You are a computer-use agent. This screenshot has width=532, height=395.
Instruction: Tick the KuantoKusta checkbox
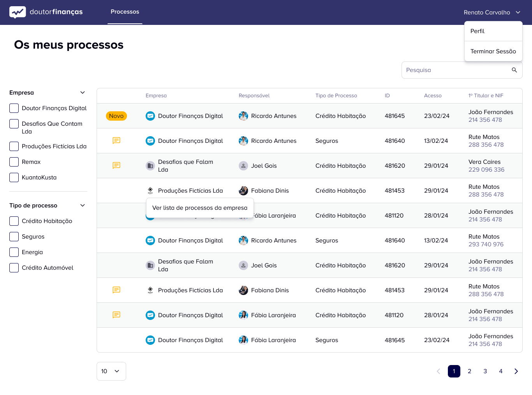tap(14, 177)
